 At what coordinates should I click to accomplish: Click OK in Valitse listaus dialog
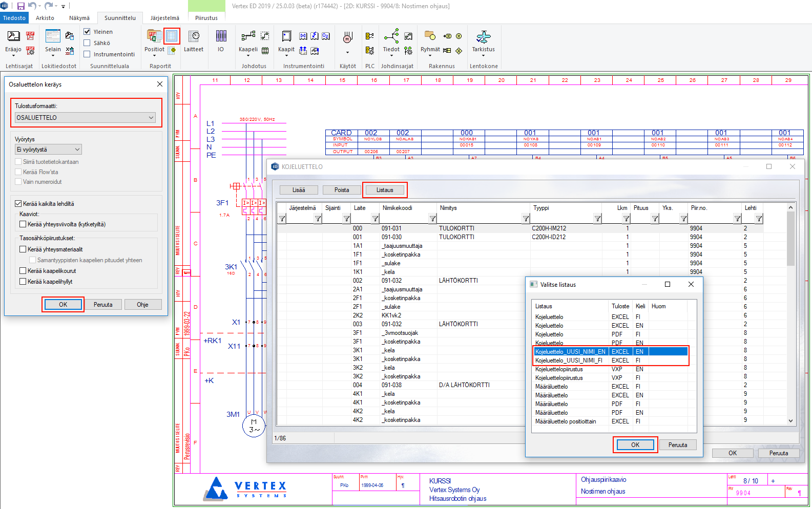point(635,444)
